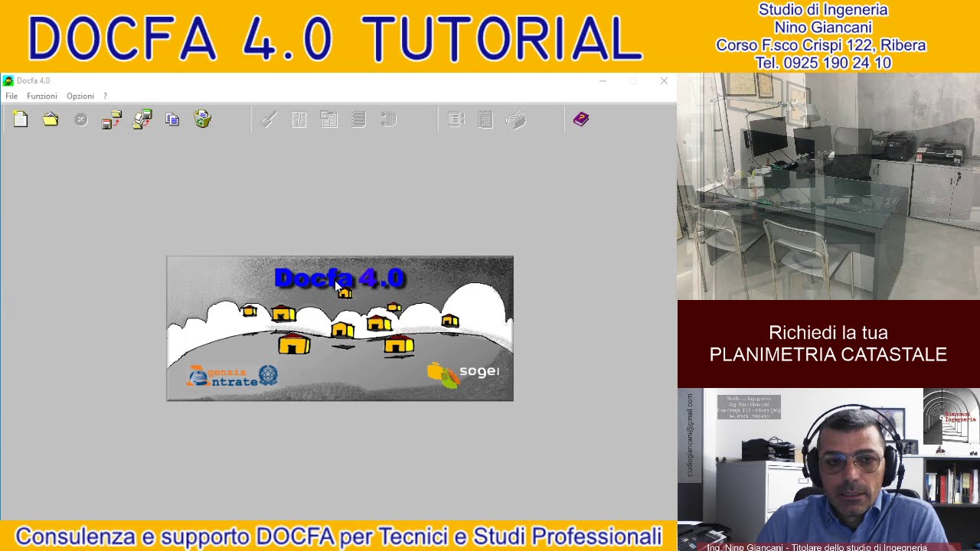The width and height of the screenshot is (980, 551).
Task: Click the greyed-out spiral notebook icon
Action: 389,119
